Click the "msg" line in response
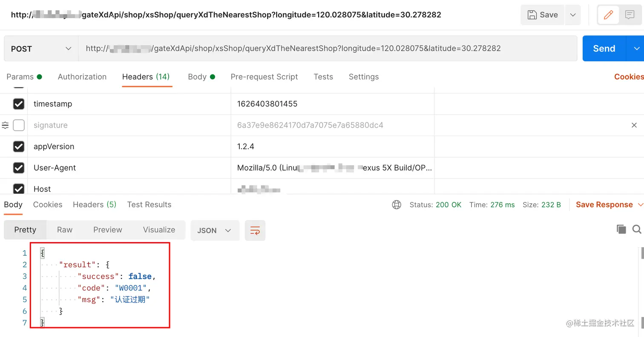 [x=114, y=300]
